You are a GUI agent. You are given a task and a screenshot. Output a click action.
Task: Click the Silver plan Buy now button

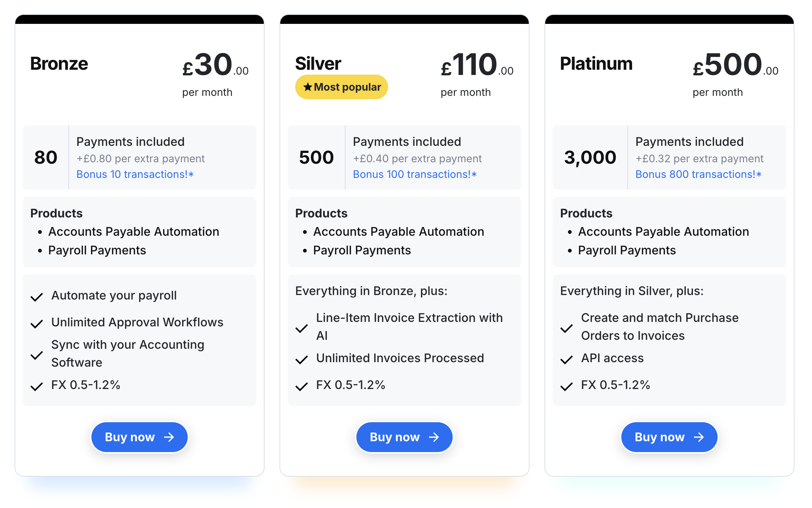click(404, 437)
